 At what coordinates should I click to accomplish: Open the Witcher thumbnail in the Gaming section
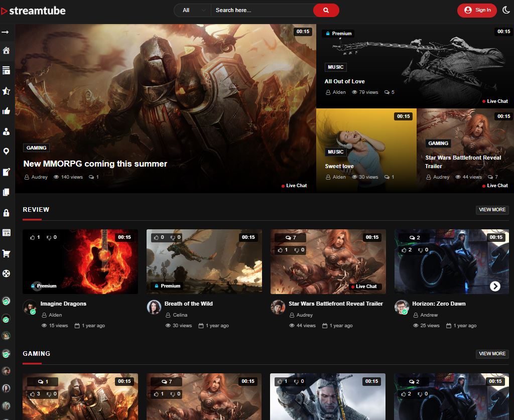point(327,396)
